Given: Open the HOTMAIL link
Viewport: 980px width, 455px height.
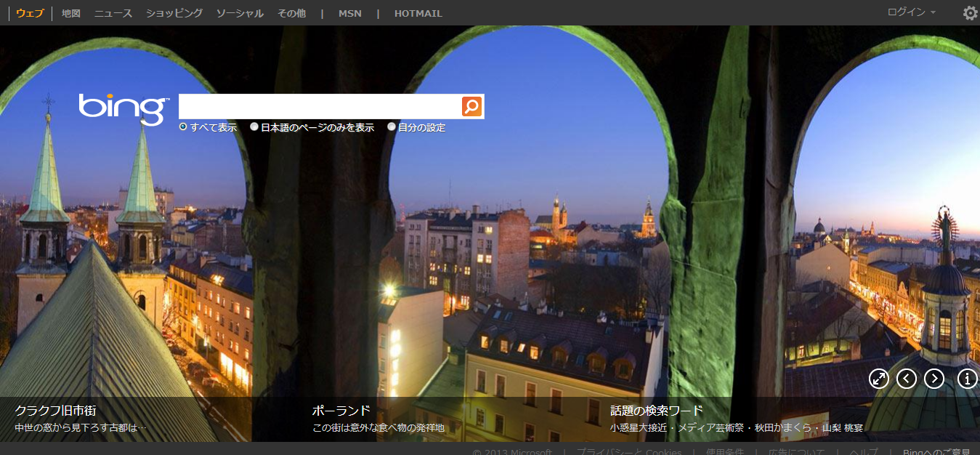Looking at the screenshot, I should pyautogui.click(x=418, y=13).
